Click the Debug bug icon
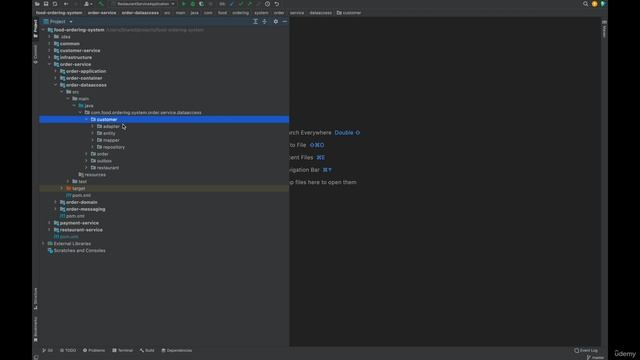Image resolution: width=640 pixels, height=360 pixels. click(193, 4)
